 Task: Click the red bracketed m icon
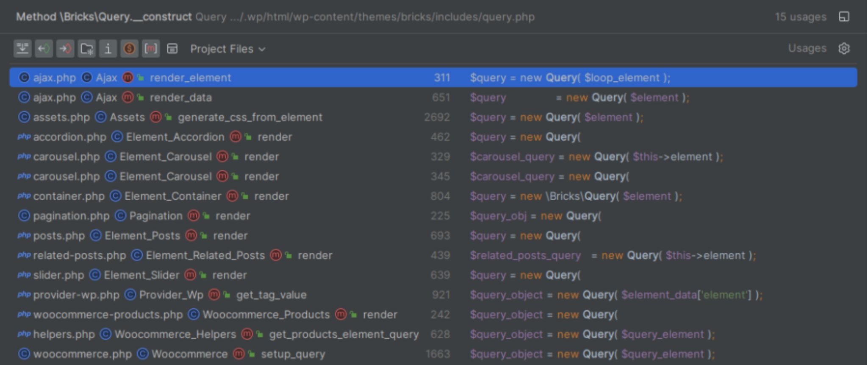(x=151, y=49)
